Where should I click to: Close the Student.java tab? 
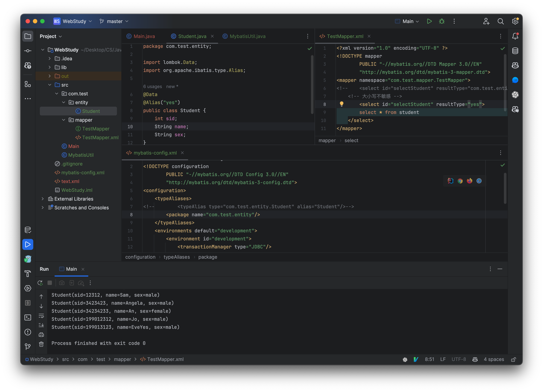[x=212, y=36]
